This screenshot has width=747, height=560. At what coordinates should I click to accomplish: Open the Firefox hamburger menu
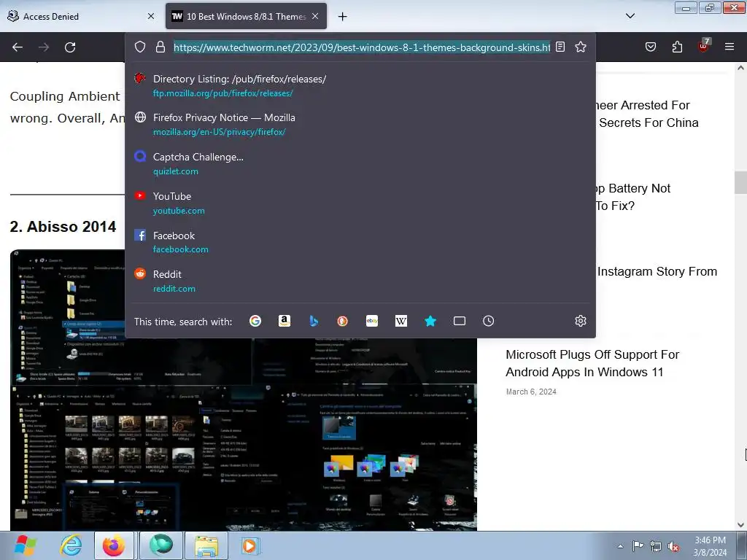(729, 47)
